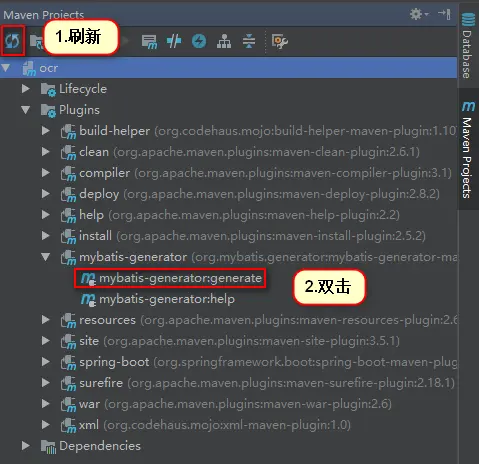Click the install plugin icon
The width and height of the screenshot is (479, 464).
tap(68, 236)
